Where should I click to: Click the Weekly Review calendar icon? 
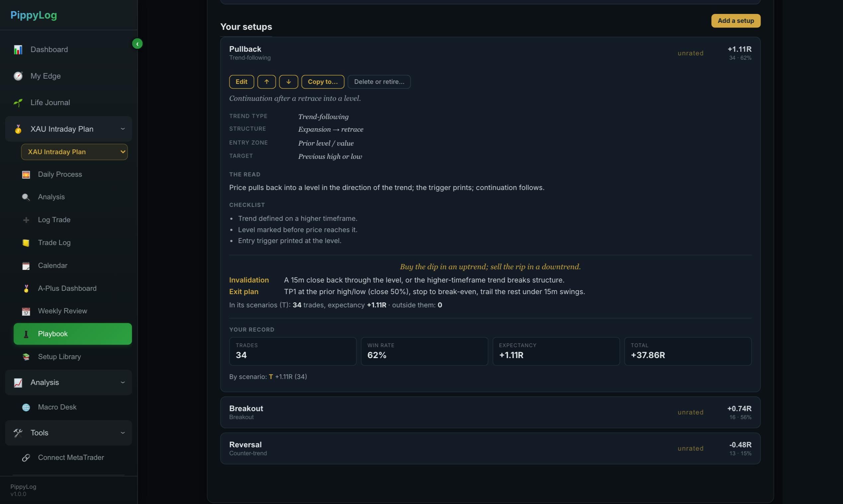pyautogui.click(x=26, y=311)
